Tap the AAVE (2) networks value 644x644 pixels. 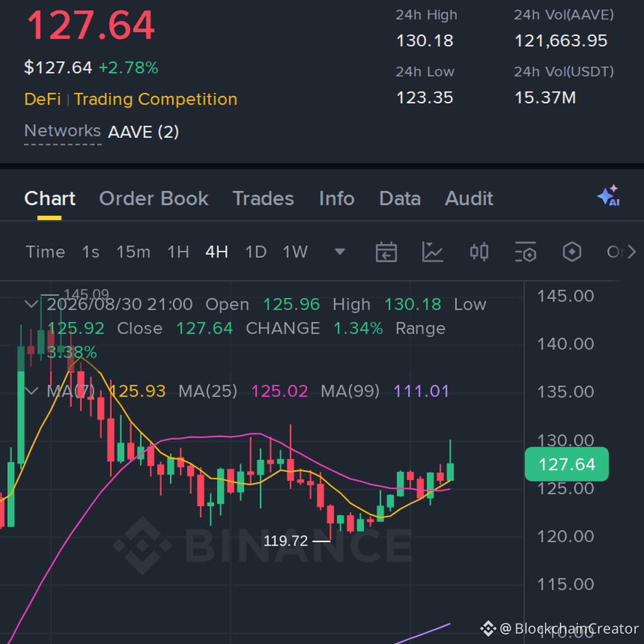(143, 132)
